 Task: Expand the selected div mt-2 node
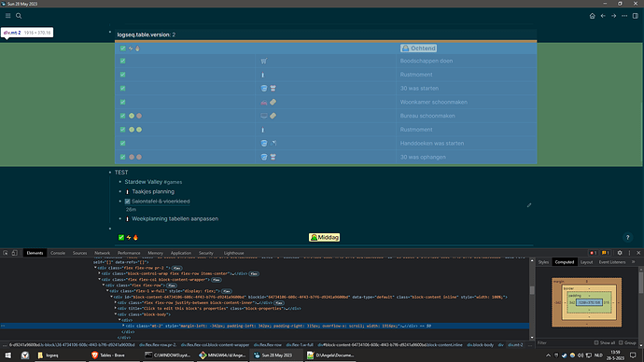tap(123, 326)
